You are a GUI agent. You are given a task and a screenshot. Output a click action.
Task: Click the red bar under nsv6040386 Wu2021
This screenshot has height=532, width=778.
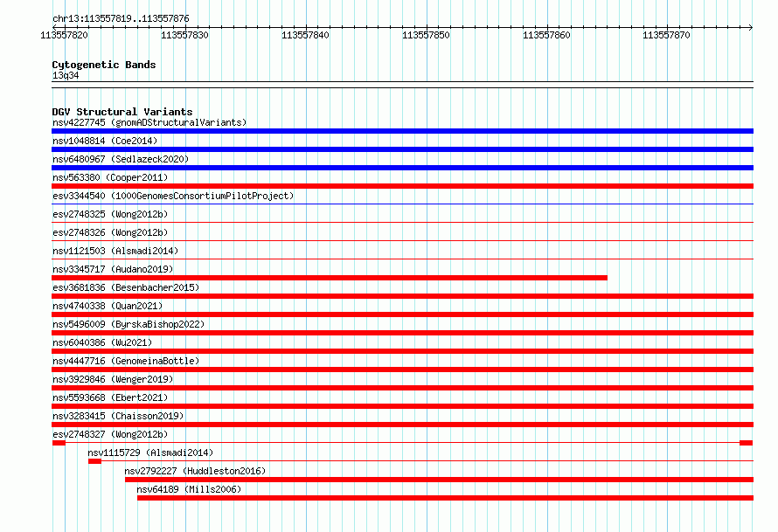point(402,351)
